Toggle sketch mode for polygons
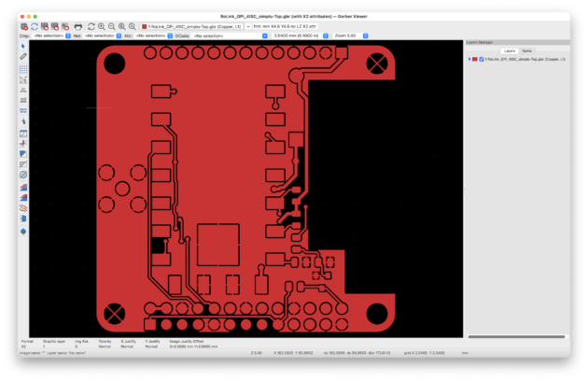The image size is (588, 381). pyautogui.click(x=23, y=154)
